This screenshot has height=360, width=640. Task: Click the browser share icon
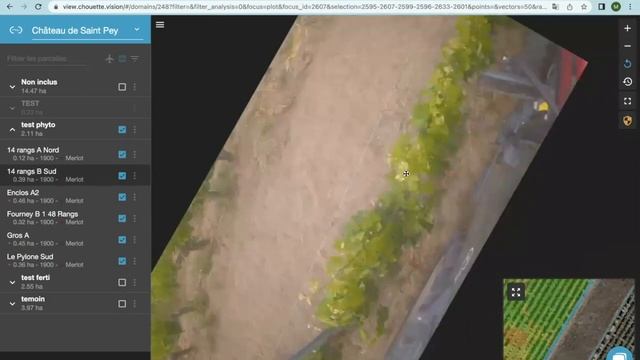[x=570, y=7]
